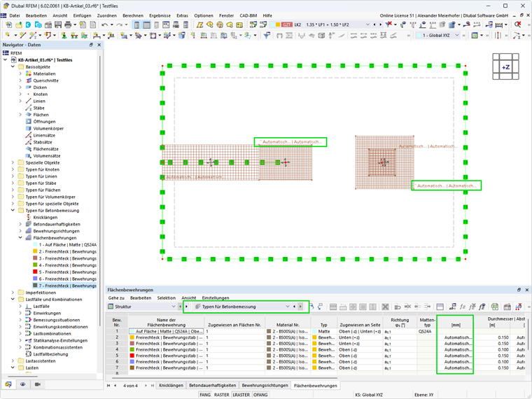Open the Ergebnisse menu

point(160,15)
